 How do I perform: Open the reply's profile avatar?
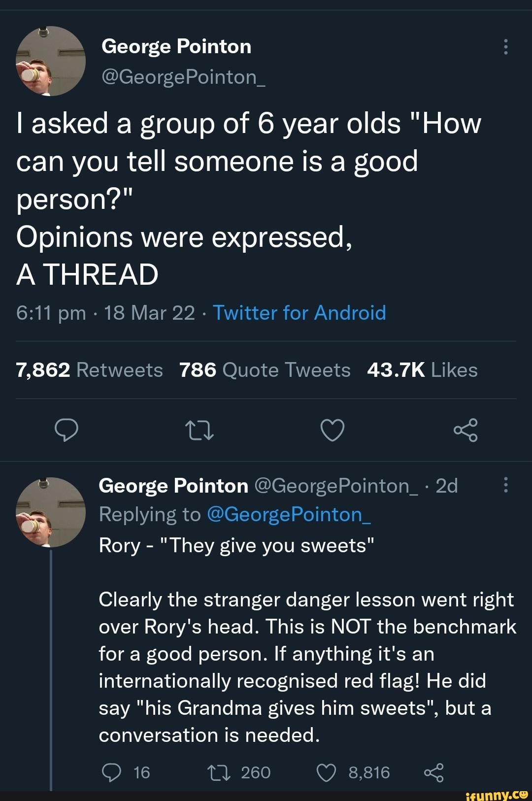[x=51, y=512]
